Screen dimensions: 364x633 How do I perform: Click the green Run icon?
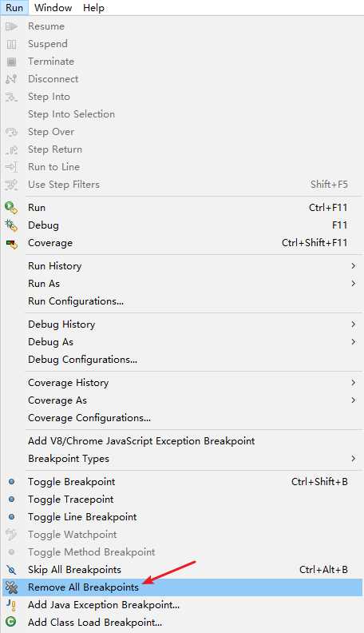11,208
